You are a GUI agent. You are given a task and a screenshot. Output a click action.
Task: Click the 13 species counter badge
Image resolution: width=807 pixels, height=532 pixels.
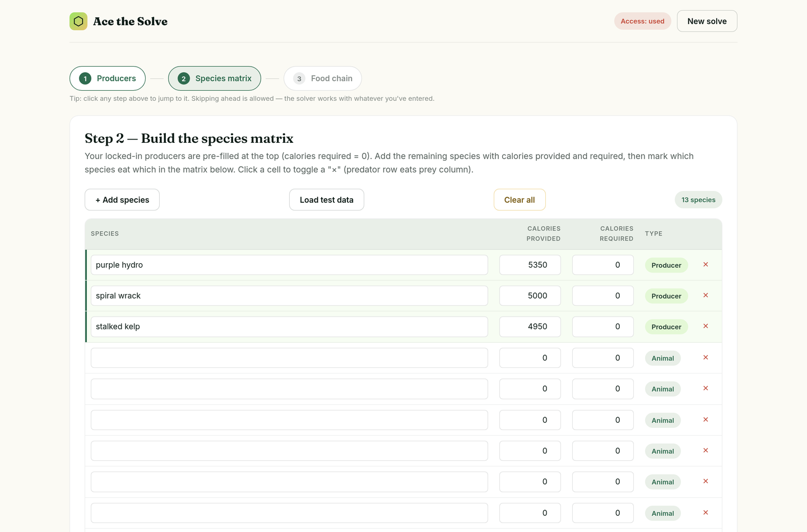698,200
